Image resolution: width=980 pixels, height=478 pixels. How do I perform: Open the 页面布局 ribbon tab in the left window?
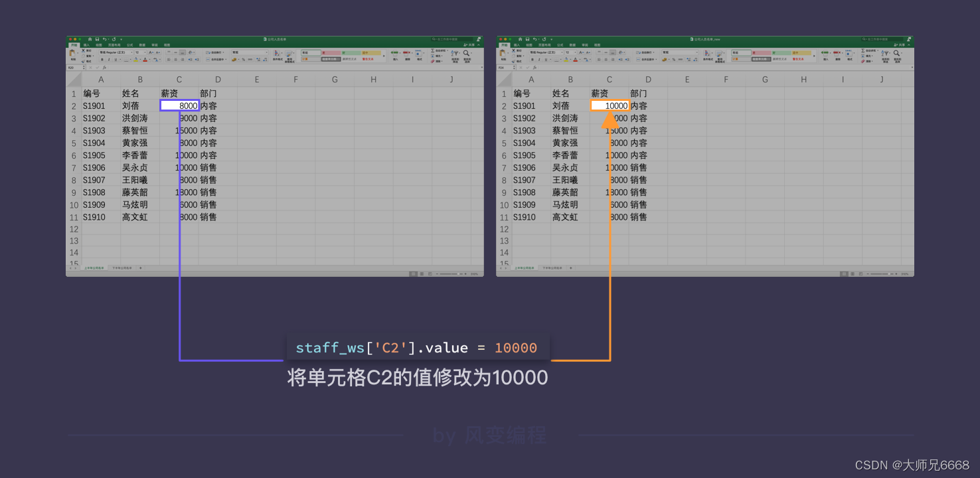click(x=114, y=45)
